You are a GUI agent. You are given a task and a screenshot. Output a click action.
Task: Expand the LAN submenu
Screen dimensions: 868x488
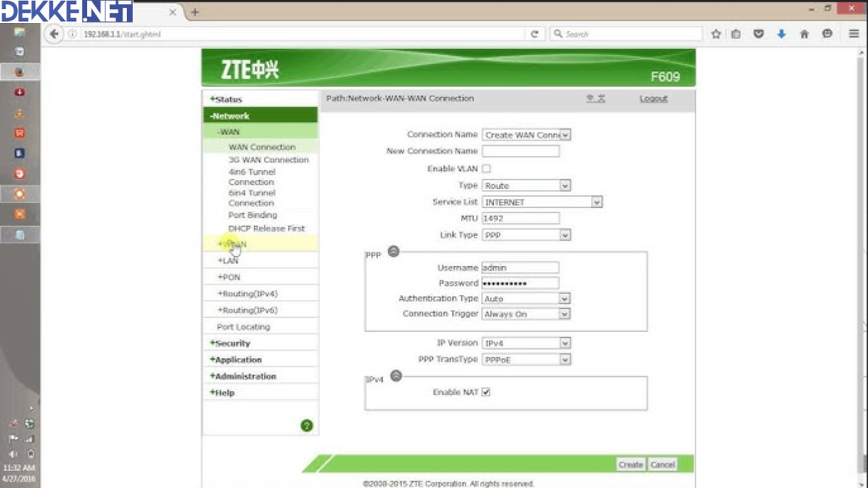click(x=227, y=261)
